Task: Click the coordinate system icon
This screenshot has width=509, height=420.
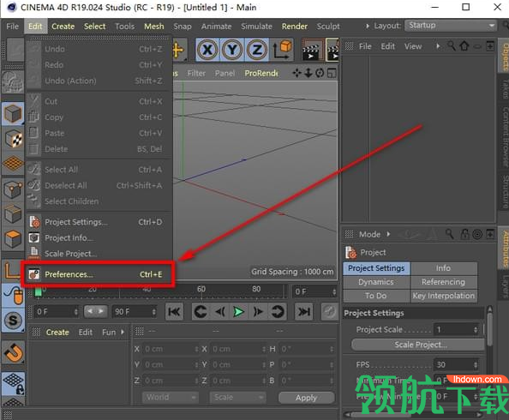Action: point(282,50)
